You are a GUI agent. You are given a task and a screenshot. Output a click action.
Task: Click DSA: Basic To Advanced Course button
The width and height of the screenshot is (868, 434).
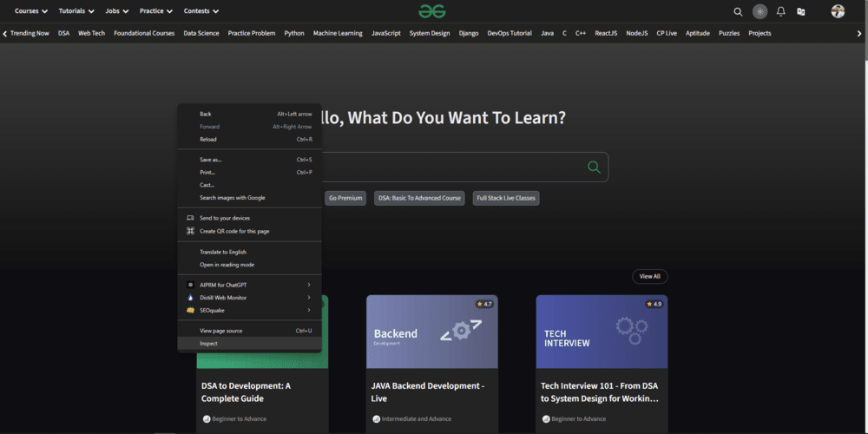[419, 198]
